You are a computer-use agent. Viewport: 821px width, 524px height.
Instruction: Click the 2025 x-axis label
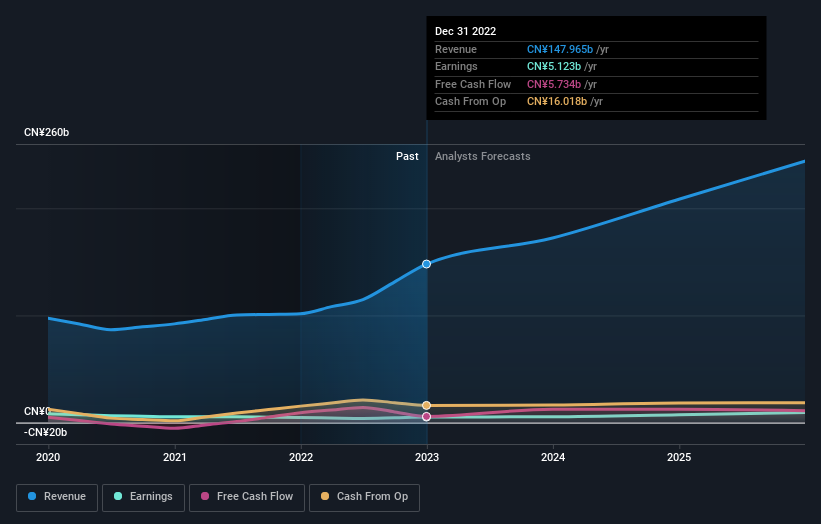pyautogui.click(x=679, y=457)
